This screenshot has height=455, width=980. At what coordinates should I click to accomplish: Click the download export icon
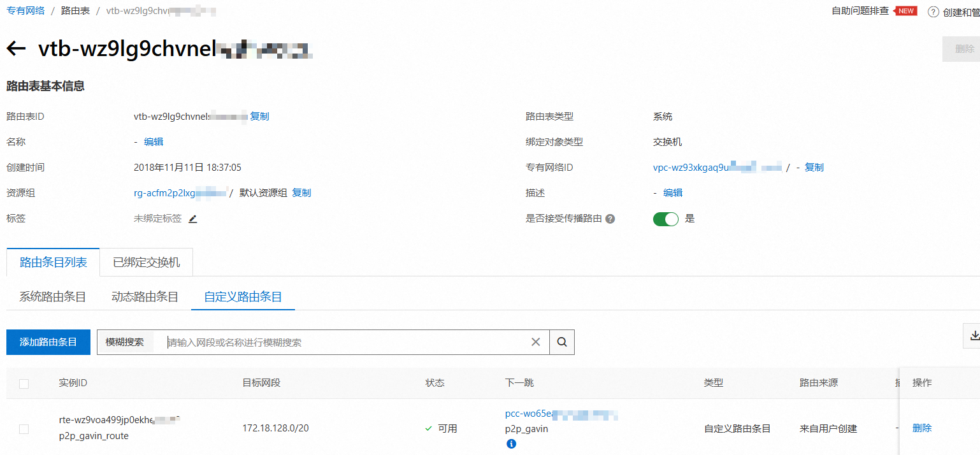[x=973, y=336]
